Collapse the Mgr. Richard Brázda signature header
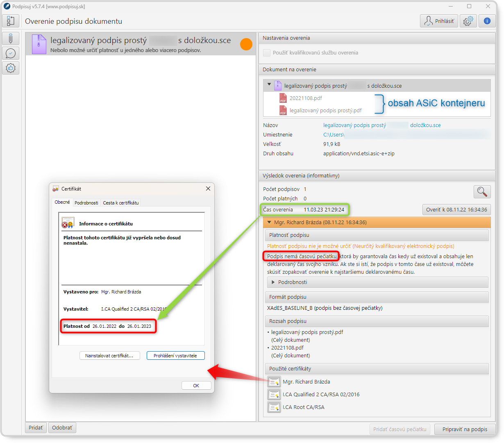 click(x=269, y=223)
